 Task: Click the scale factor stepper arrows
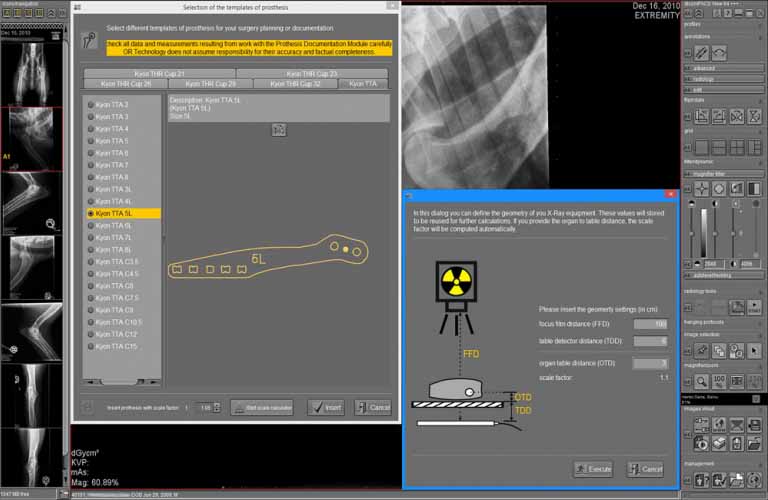tap(217, 407)
